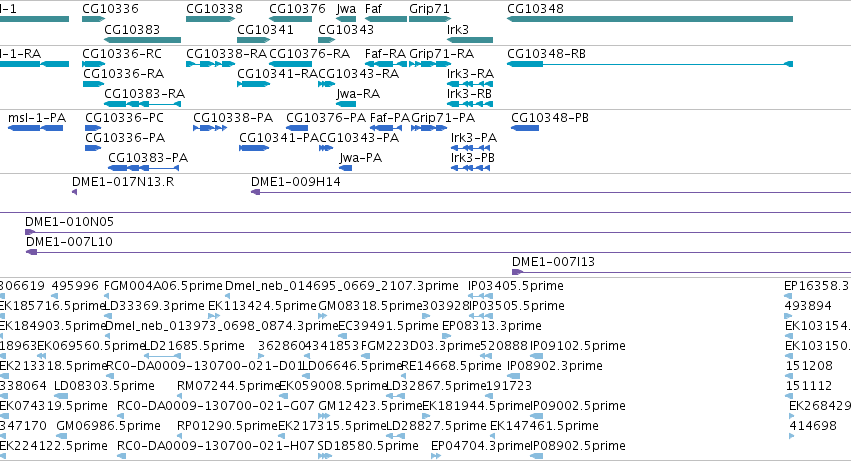Click the CG10376-RA transcript label
Image resolution: width=851 pixels, height=461 pixels.
point(309,54)
